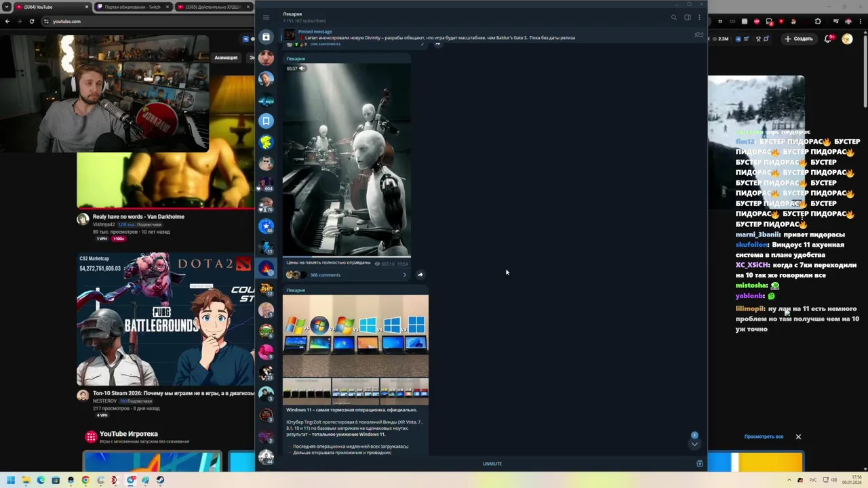The image size is (868, 488).
Task: Unmute the robot piano video
Action: click(x=302, y=68)
